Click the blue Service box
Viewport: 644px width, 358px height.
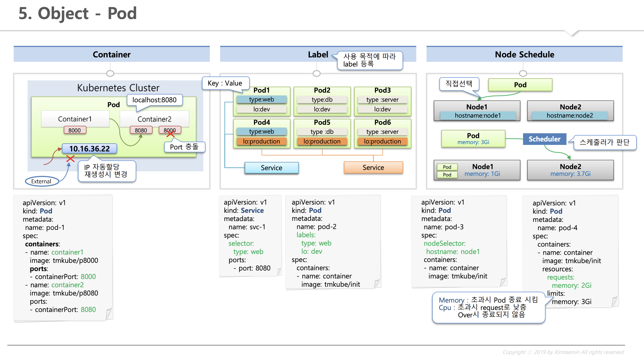(x=271, y=168)
